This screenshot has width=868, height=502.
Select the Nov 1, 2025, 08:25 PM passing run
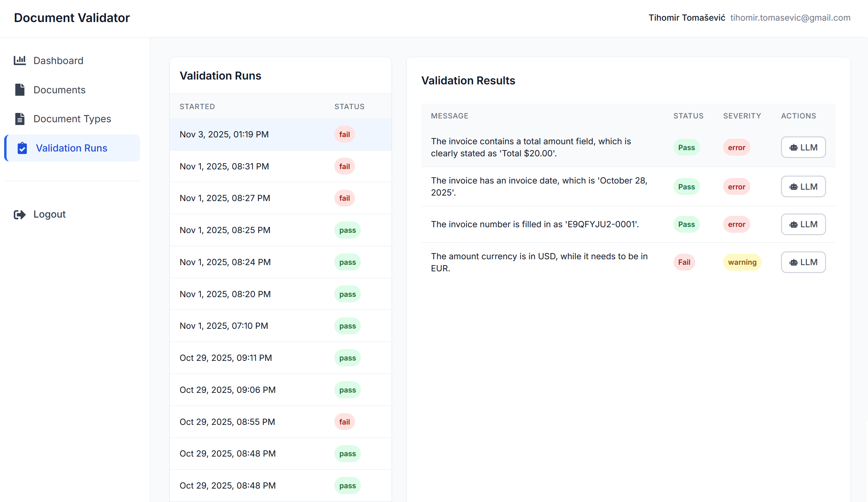click(x=224, y=230)
